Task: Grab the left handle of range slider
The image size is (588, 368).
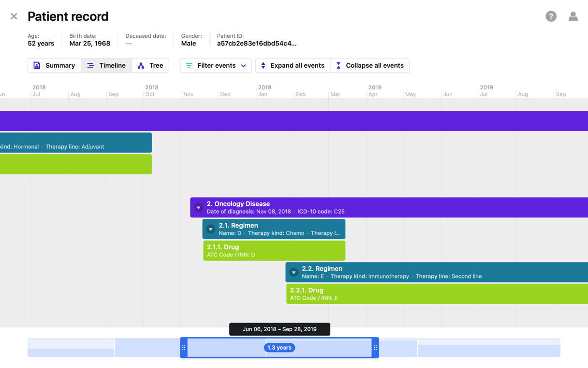Action: pyautogui.click(x=184, y=348)
